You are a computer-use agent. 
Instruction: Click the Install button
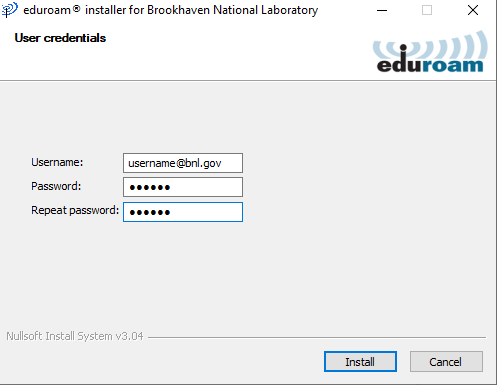pos(360,361)
